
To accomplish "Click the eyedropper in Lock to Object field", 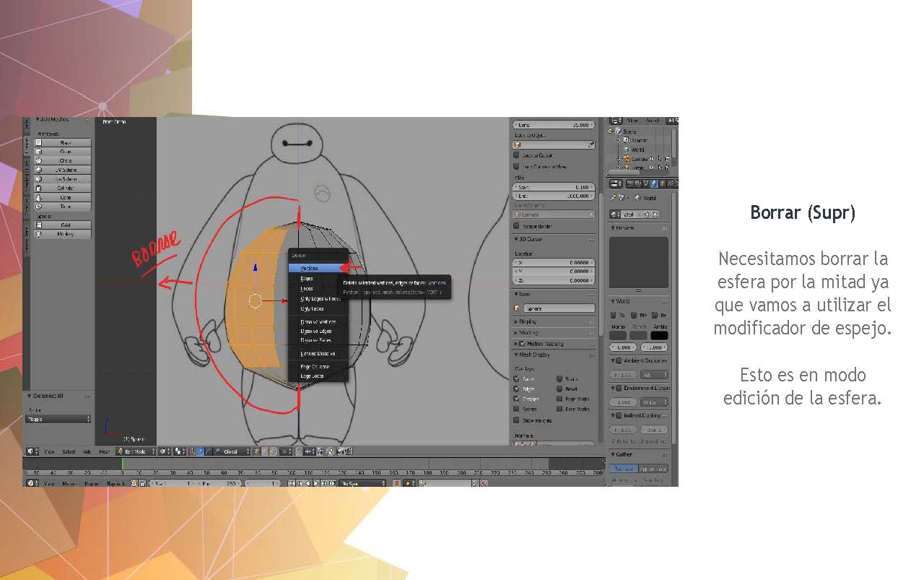I will tap(591, 145).
